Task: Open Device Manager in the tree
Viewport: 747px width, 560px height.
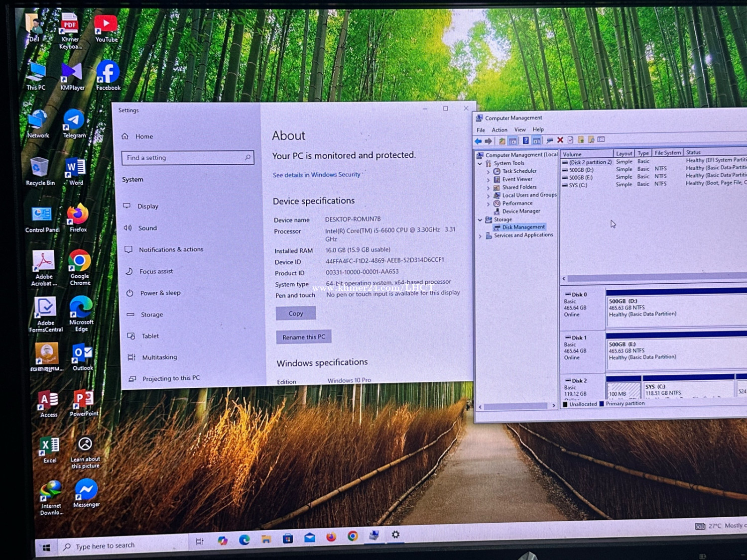Action: 521,211
